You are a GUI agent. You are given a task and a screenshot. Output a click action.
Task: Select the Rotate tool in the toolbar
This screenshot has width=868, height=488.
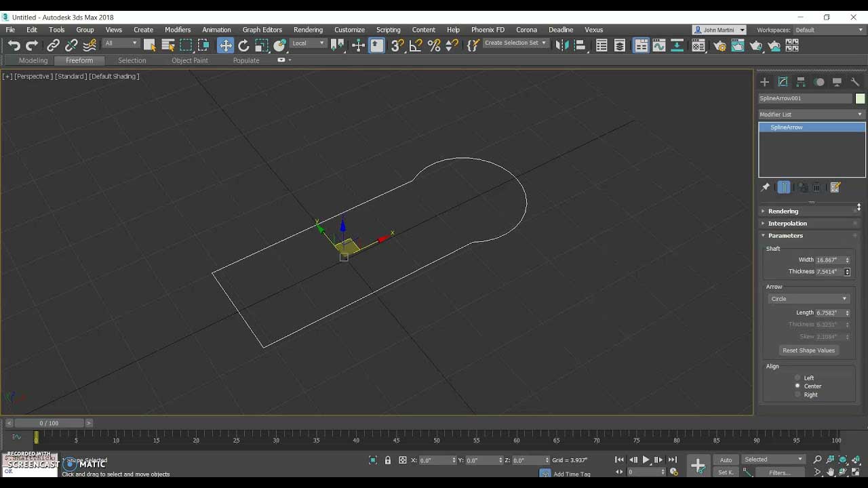243,45
